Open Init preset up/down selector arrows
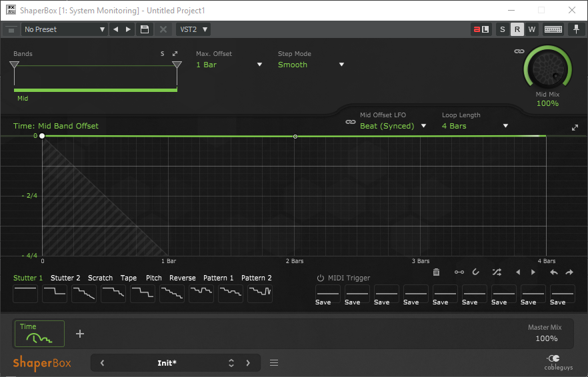Image resolution: width=588 pixels, height=377 pixels. [231, 363]
